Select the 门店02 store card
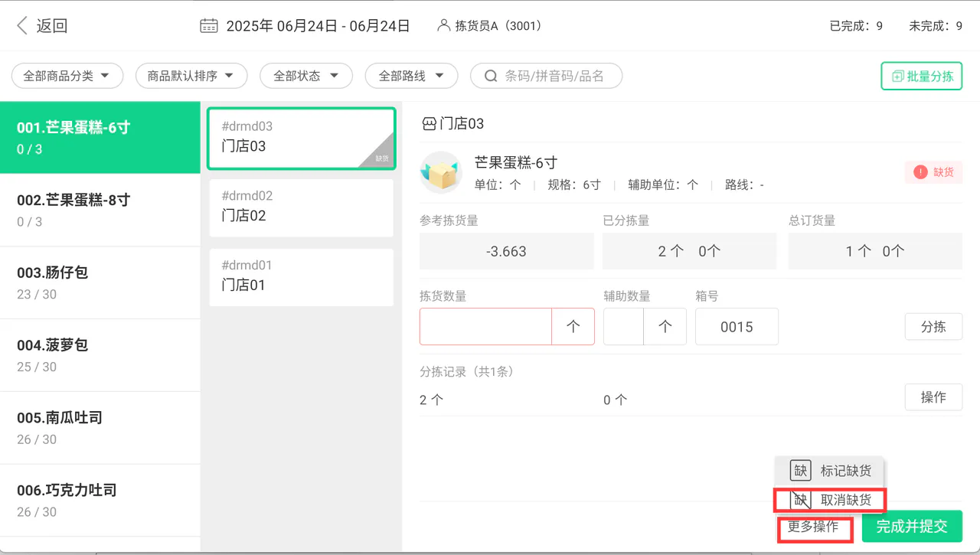Image resolution: width=980 pixels, height=555 pixels. pyautogui.click(x=302, y=207)
